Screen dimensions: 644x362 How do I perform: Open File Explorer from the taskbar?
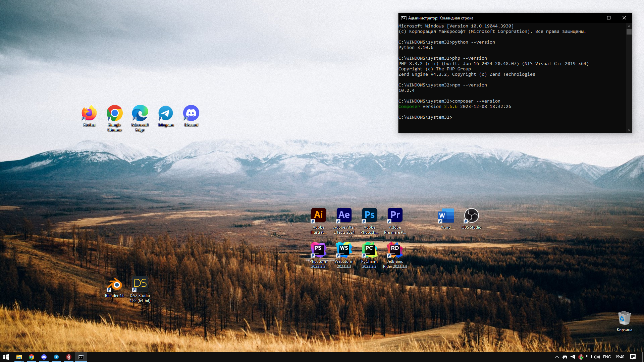tap(19, 357)
